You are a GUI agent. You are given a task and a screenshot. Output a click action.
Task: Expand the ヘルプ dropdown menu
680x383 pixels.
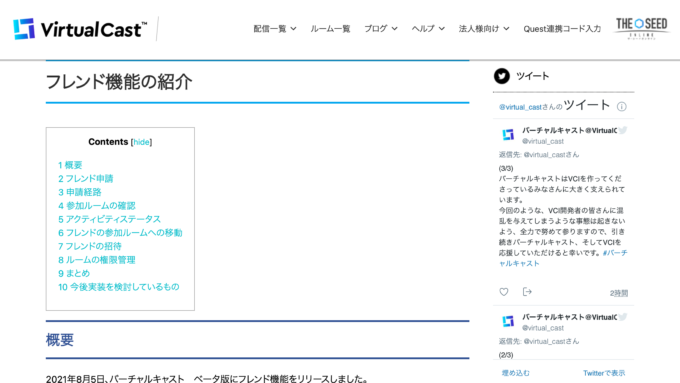[x=428, y=29]
